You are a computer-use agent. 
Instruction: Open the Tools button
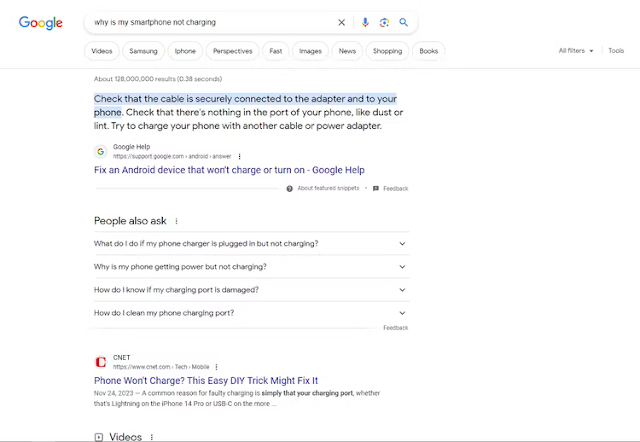point(616,51)
